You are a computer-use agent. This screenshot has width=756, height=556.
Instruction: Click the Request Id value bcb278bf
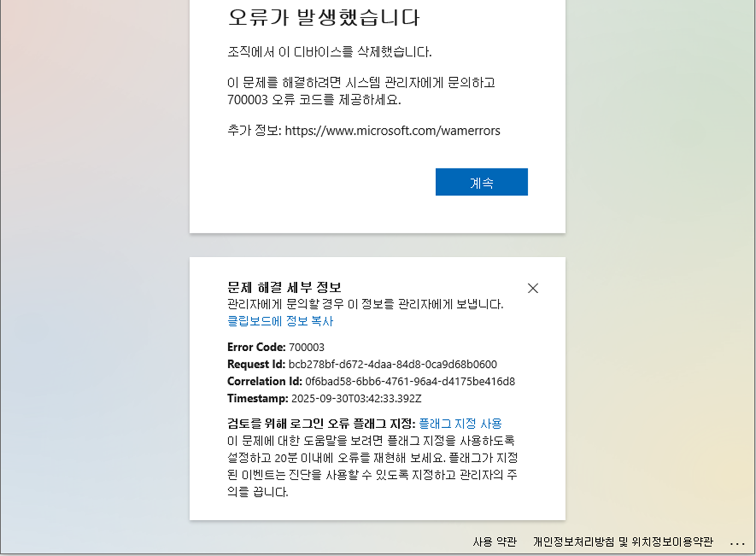click(x=392, y=364)
